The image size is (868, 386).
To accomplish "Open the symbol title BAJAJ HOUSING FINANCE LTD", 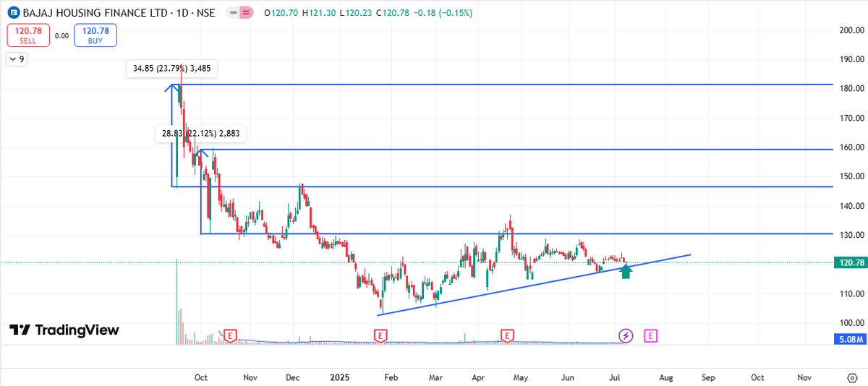I will coord(95,13).
